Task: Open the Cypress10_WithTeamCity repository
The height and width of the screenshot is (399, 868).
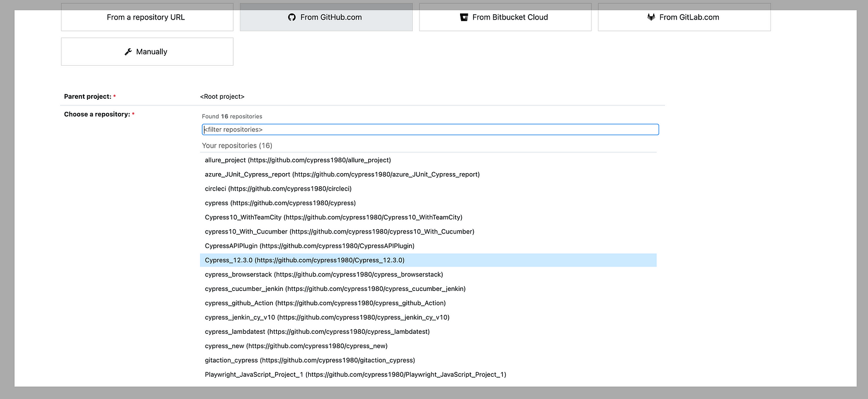Action: point(333,217)
